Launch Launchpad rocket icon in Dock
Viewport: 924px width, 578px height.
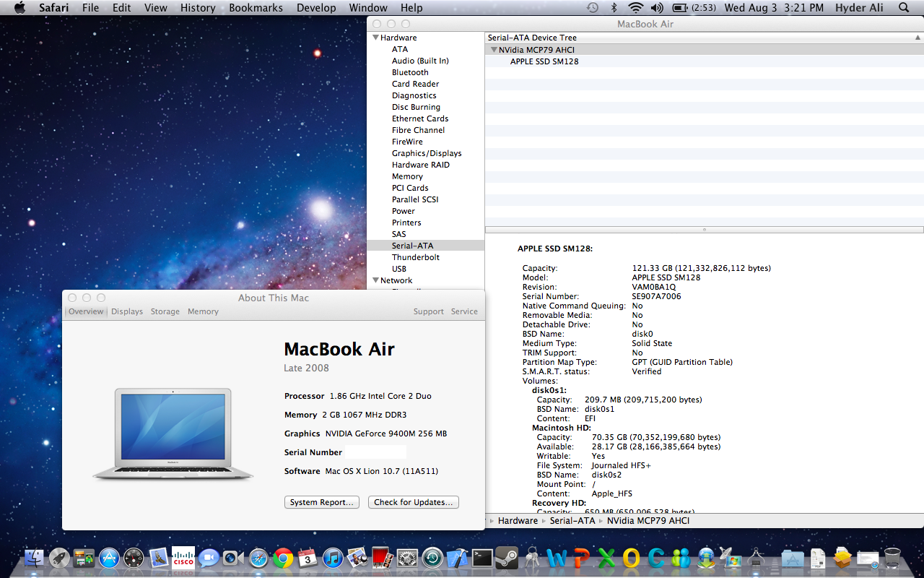tap(59, 558)
